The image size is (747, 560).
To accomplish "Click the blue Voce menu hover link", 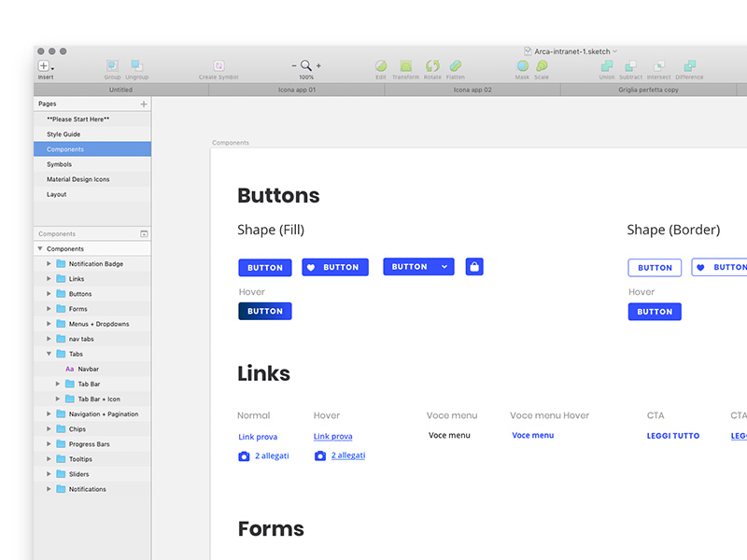I will [x=532, y=435].
